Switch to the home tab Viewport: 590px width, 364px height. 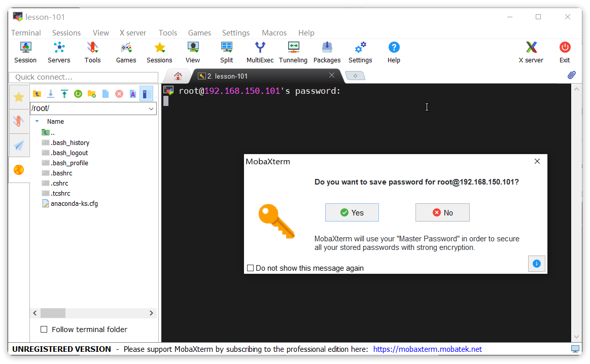178,76
